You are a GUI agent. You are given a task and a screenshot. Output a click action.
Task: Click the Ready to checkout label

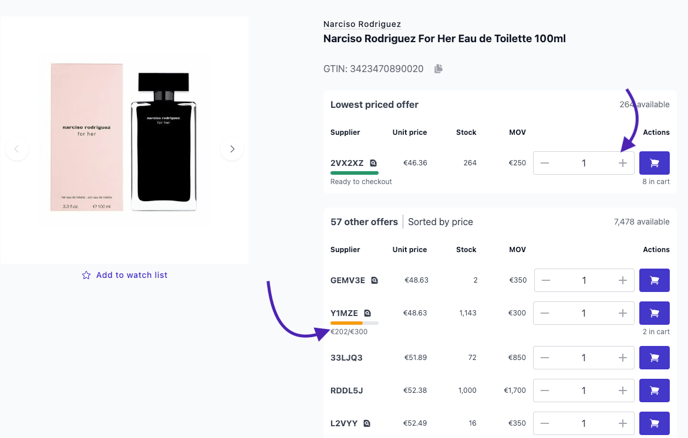pos(361,182)
